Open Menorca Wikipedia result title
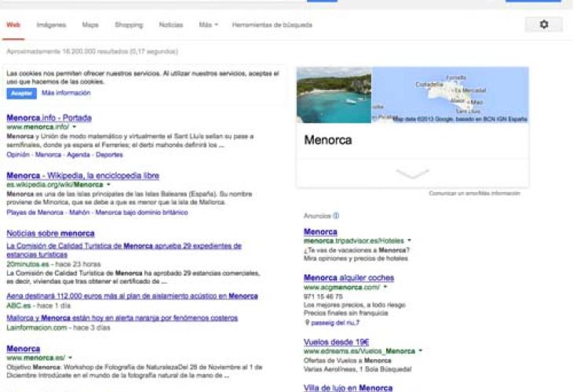The width and height of the screenshot is (573, 392). coord(83,176)
